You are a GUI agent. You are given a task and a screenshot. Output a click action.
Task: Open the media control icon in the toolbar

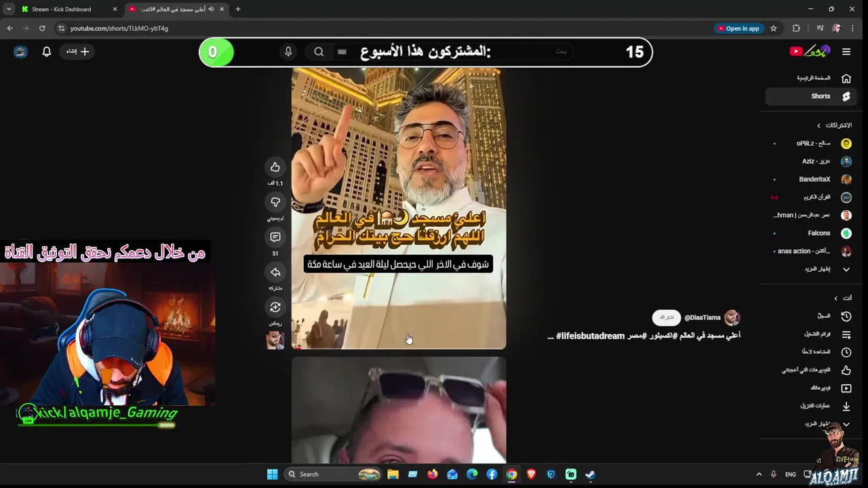pyautogui.click(x=820, y=28)
